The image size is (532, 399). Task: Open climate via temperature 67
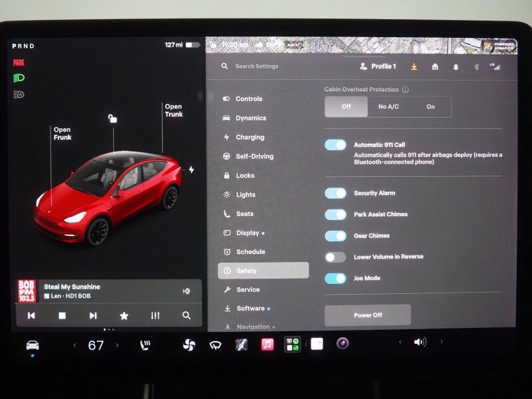pos(96,345)
